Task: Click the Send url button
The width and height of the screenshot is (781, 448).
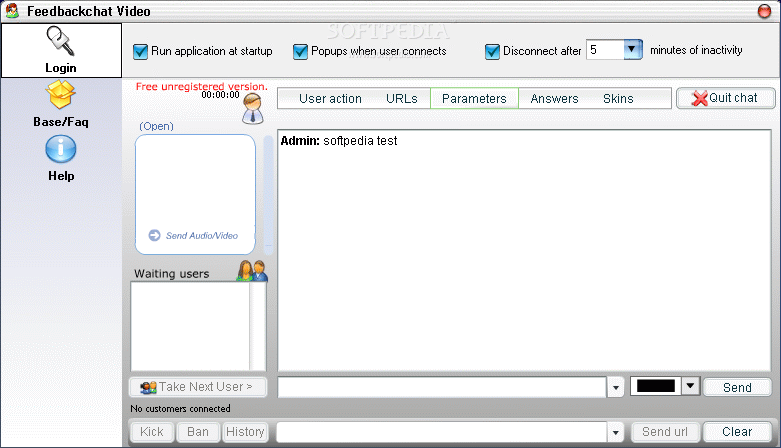Action: (665, 432)
